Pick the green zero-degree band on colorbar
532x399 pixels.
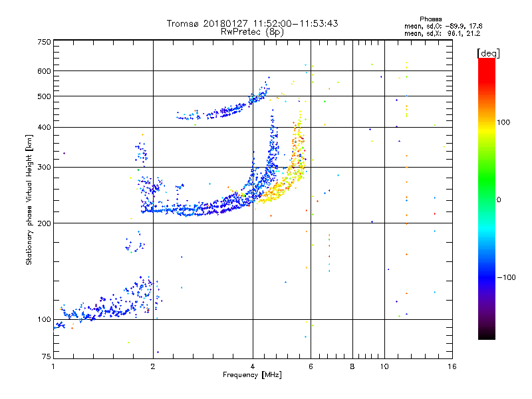tap(487, 199)
